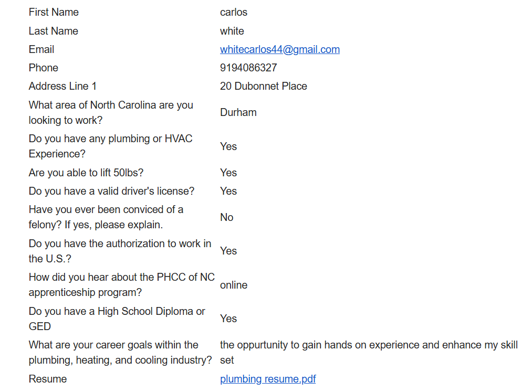Click the No answer for felony question
532x392 pixels.
227,217
